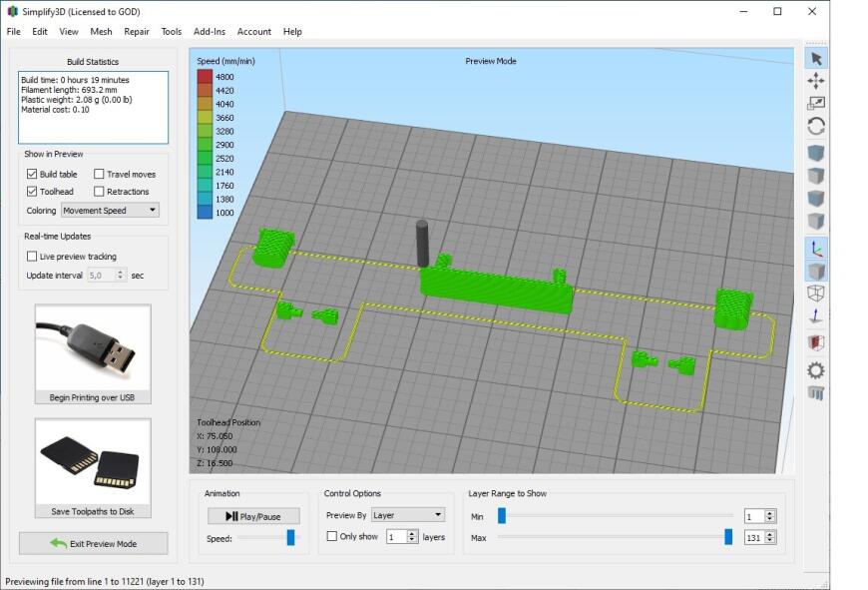The height and width of the screenshot is (590, 868).
Task: Open the Repair menu
Action: 136,32
